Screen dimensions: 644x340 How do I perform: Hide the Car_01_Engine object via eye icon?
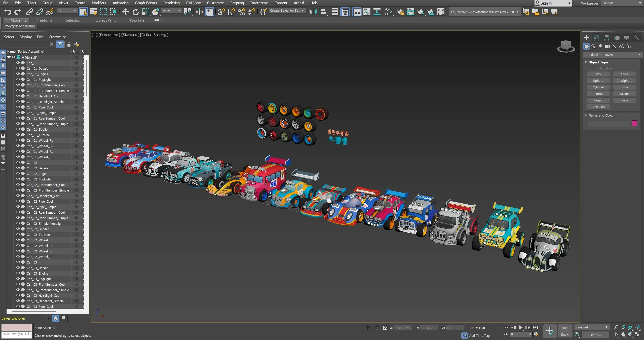[x=18, y=74]
